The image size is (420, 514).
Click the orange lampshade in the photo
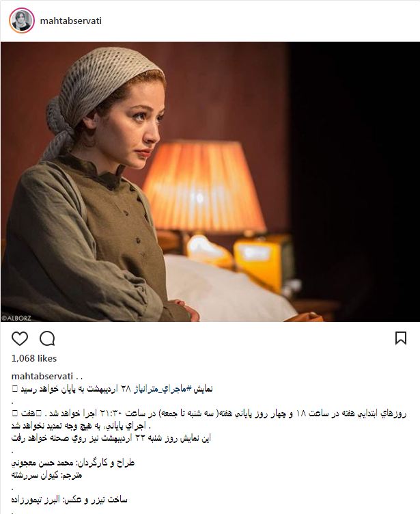tap(204, 185)
